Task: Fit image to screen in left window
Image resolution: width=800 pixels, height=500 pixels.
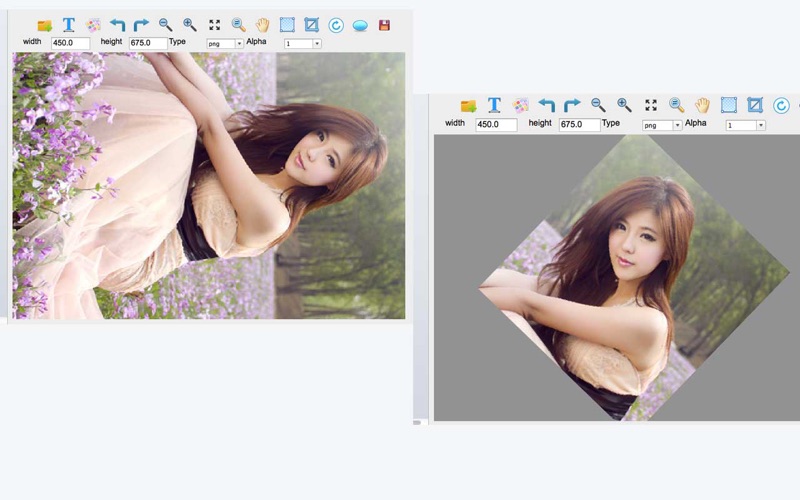Action: 215,24
